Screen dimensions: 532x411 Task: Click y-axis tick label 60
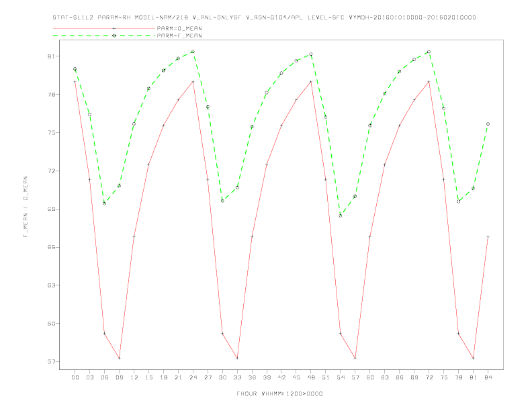51,324
